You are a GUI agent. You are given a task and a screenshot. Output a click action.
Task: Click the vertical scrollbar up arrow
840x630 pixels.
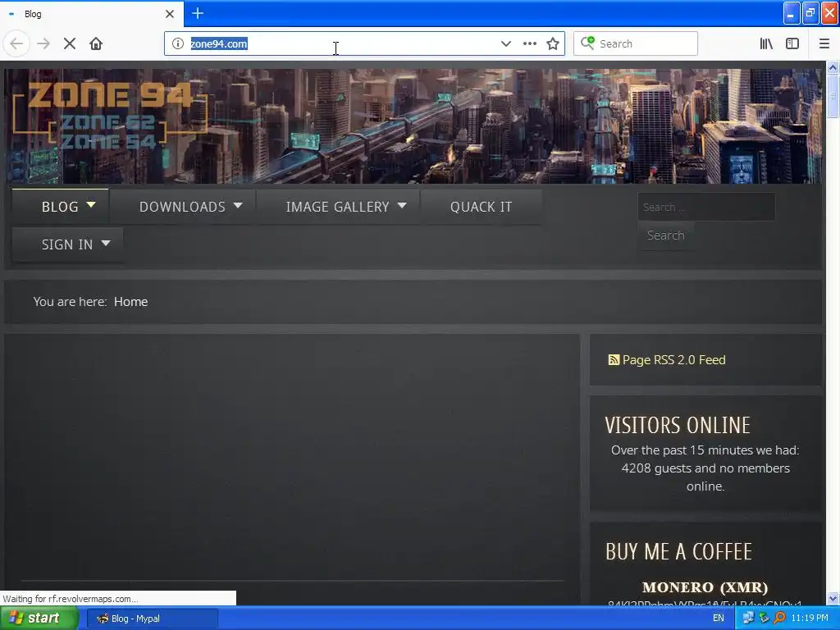click(x=833, y=67)
